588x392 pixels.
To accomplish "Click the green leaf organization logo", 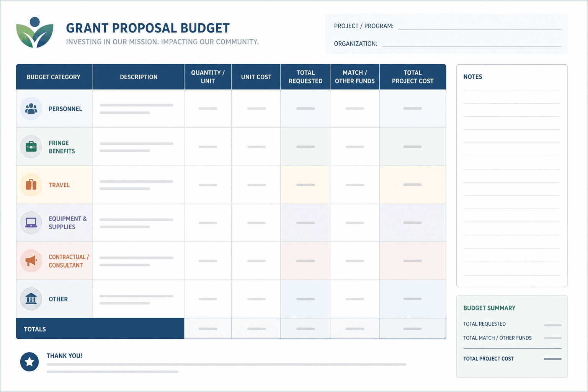I will pyautogui.click(x=34, y=33).
